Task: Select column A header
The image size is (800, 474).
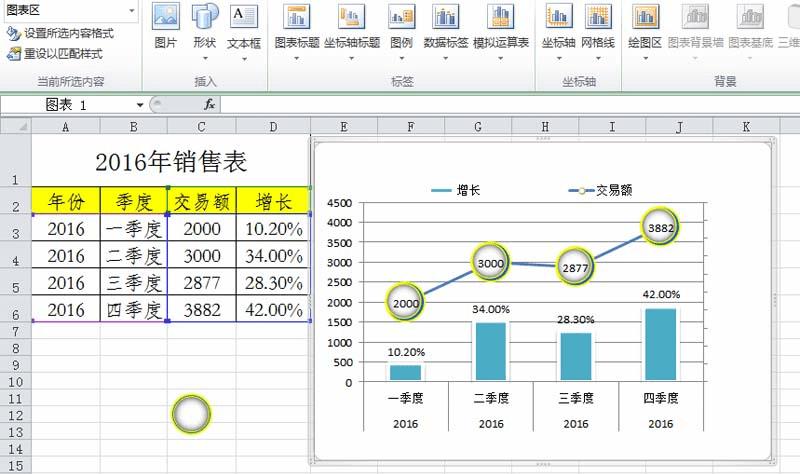Action: (x=66, y=127)
